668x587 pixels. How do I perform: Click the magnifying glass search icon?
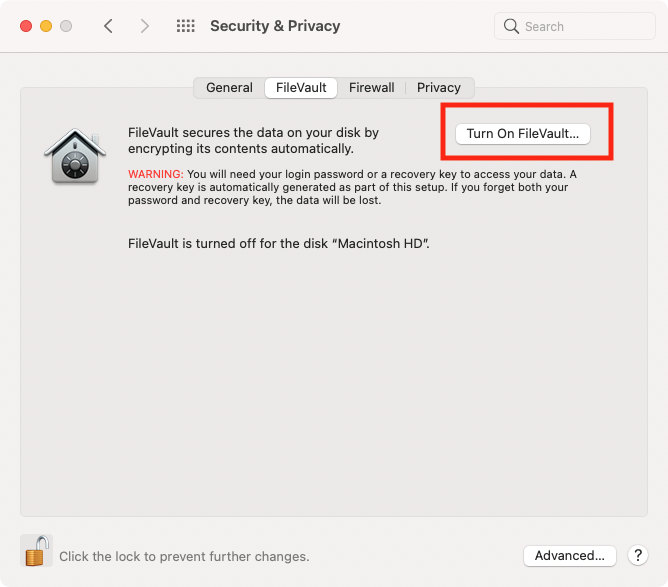(511, 26)
